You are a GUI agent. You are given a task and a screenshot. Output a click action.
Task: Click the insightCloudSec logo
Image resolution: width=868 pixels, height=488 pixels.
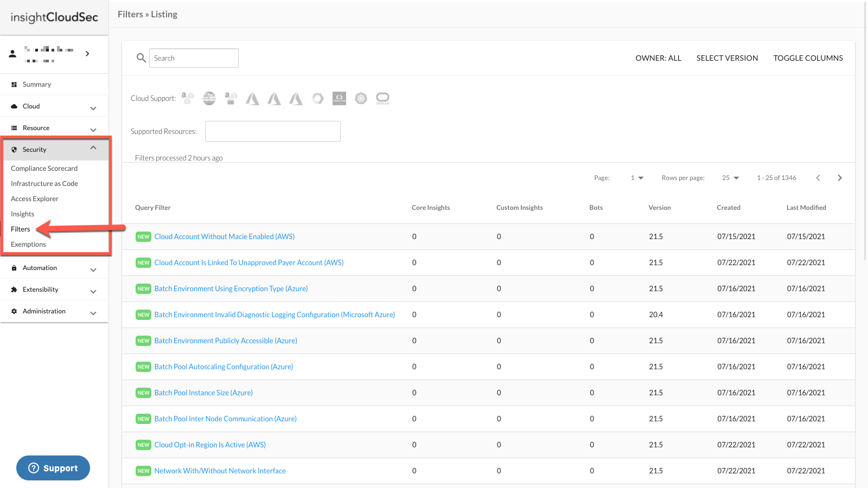pos(54,17)
